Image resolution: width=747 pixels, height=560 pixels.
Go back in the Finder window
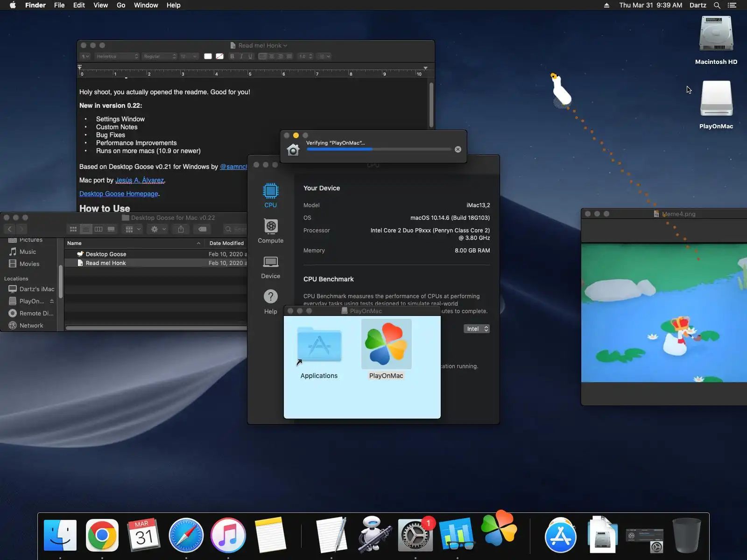10,229
